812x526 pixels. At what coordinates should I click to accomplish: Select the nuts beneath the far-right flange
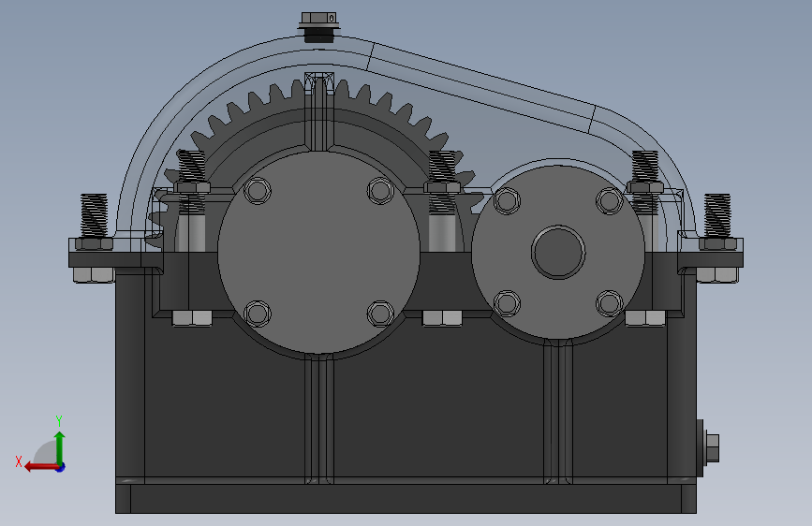(717, 274)
